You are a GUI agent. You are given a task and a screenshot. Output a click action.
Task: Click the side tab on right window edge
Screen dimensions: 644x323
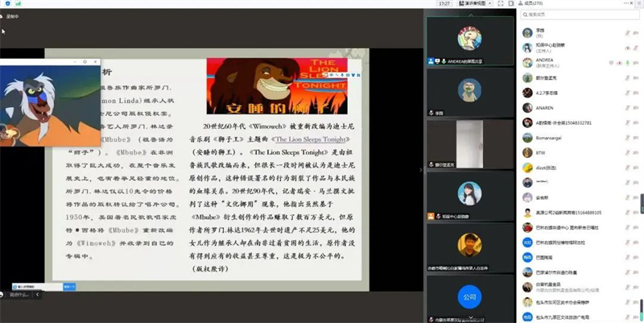point(642,204)
